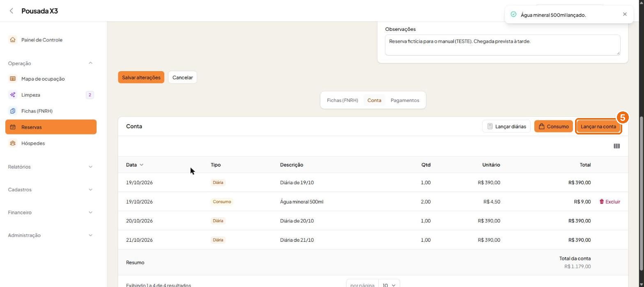
Task: Open the Pagamentos tab
Action: click(405, 100)
